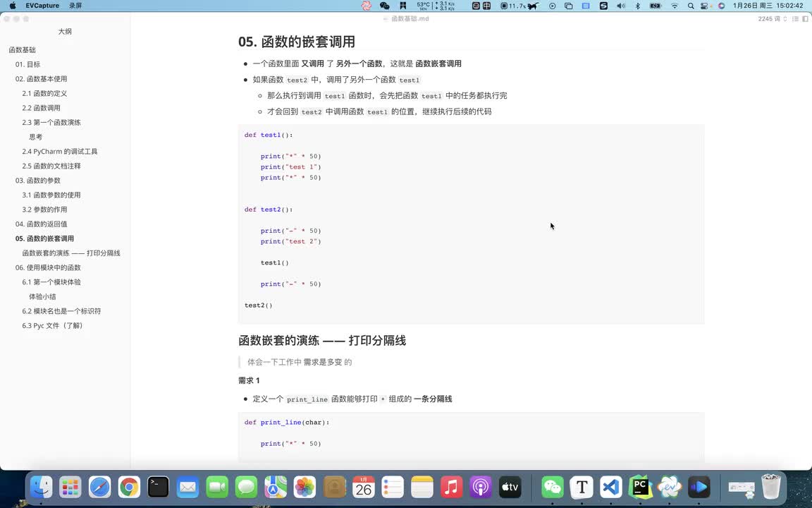Open Visual Studio Code from the Dock
The image size is (812, 508).
pyautogui.click(x=611, y=488)
